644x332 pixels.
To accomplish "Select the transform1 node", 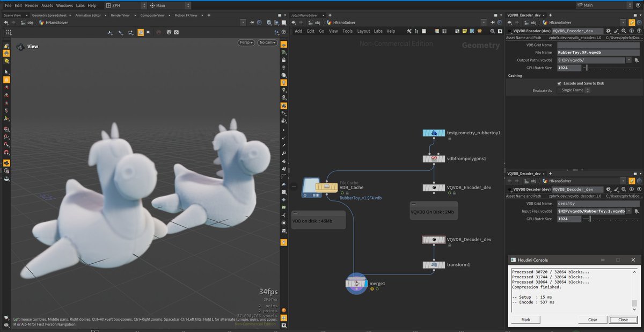I will coord(434,264).
